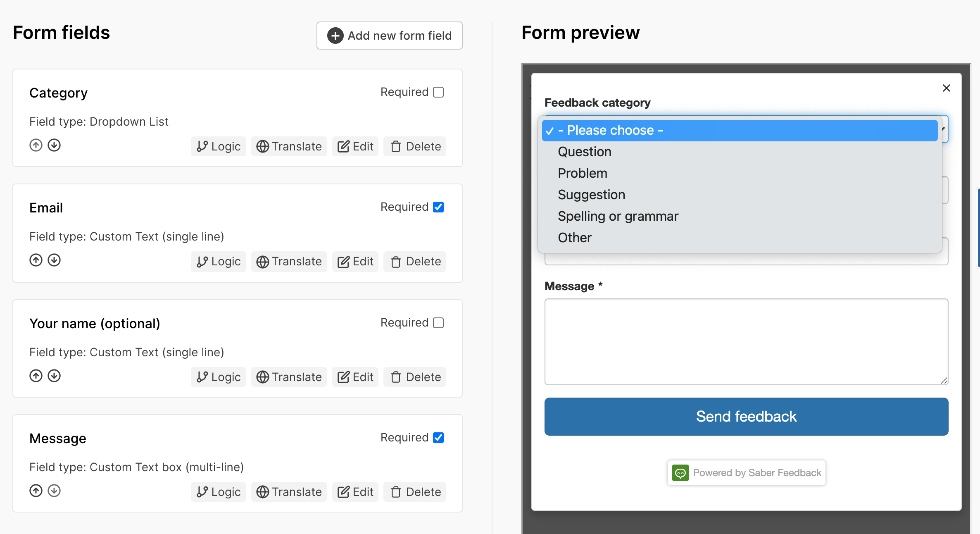Move Your name field up
Screen dimensions: 980x534
point(36,376)
